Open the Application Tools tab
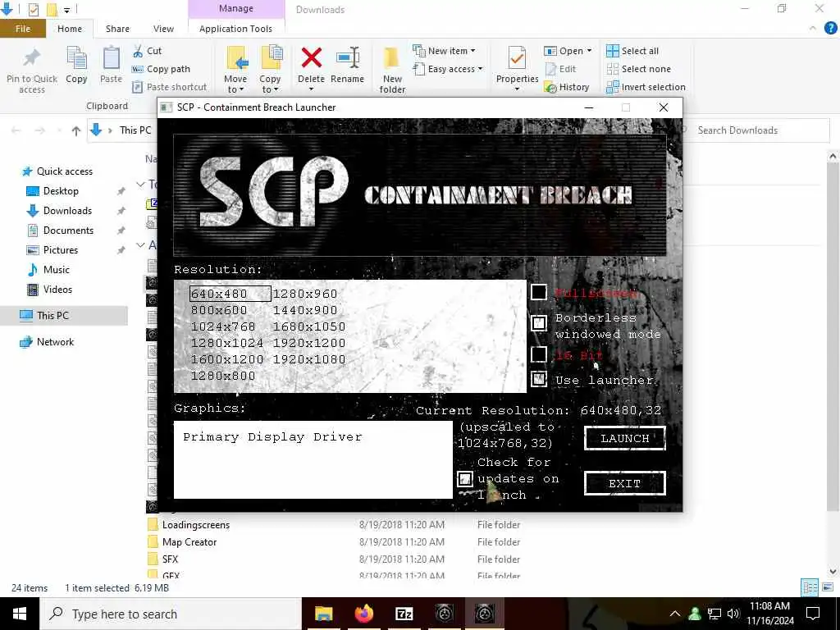 235,29
